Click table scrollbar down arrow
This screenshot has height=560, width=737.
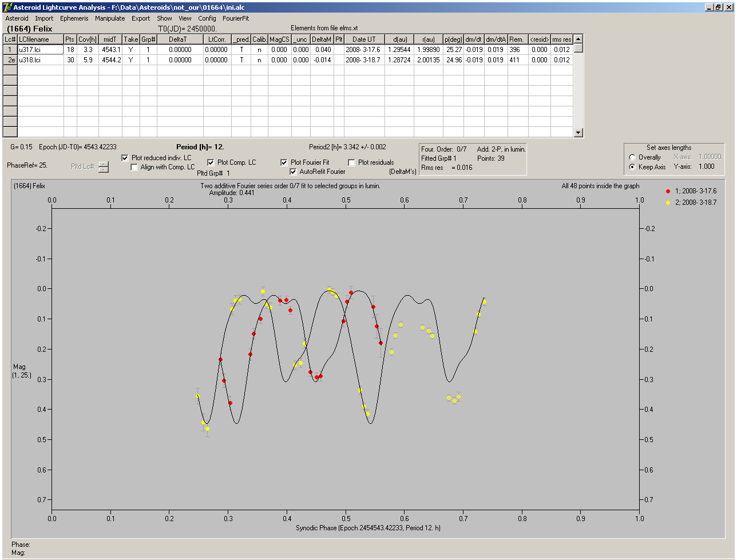(x=578, y=133)
